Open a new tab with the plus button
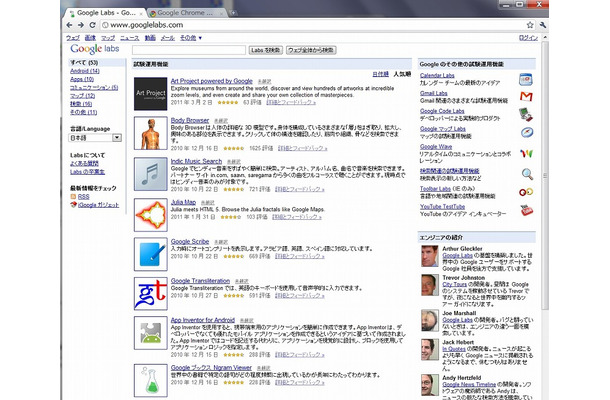 coord(233,13)
